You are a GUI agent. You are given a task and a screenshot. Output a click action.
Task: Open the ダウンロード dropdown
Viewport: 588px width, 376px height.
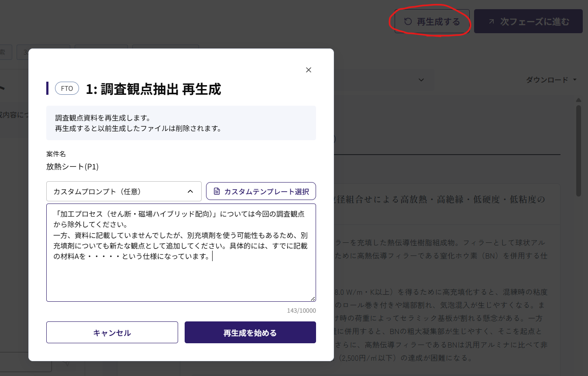[551, 80]
